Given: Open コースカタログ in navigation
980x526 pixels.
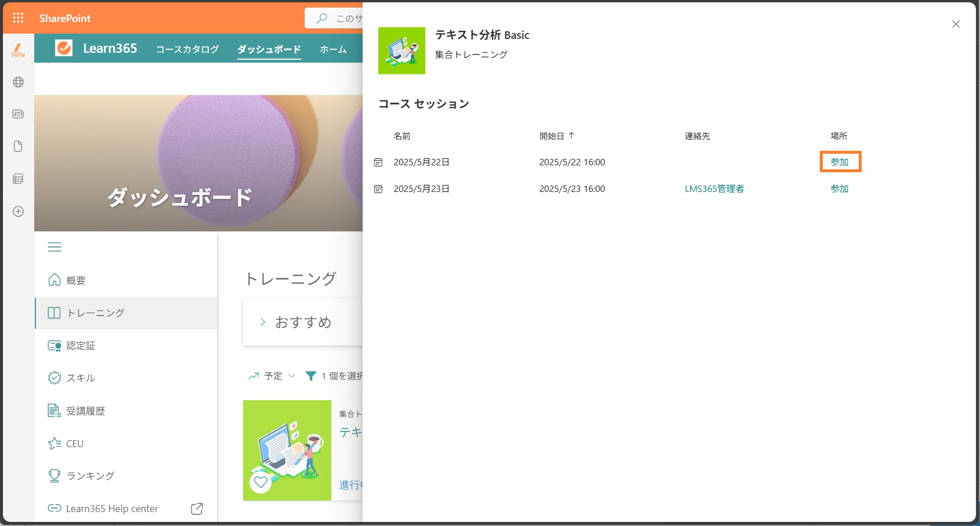Looking at the screenshot, I should 187,49.
